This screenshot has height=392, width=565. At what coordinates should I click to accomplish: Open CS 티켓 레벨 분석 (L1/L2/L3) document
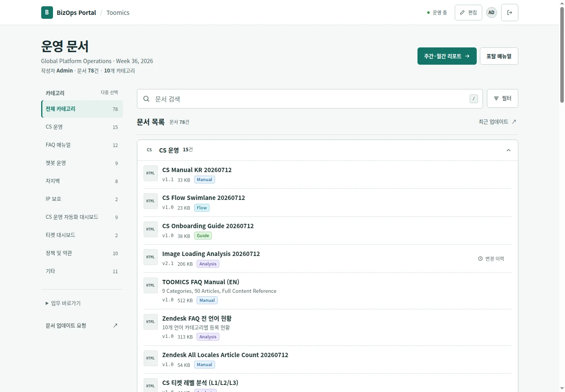[200, 383]
